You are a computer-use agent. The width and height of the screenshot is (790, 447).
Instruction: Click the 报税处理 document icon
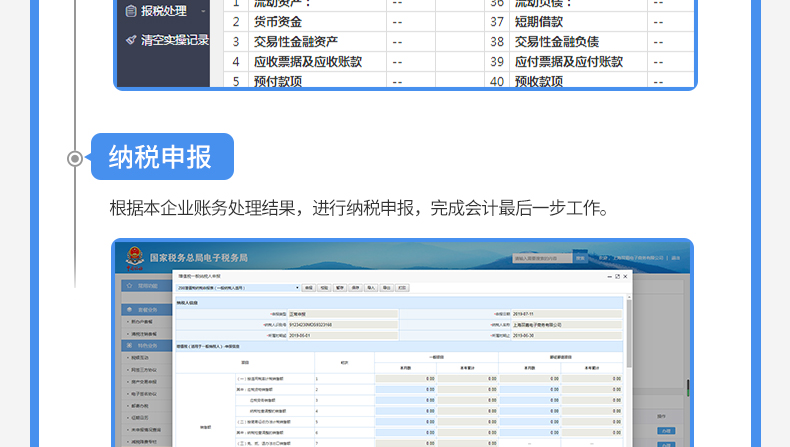point(131,12)
